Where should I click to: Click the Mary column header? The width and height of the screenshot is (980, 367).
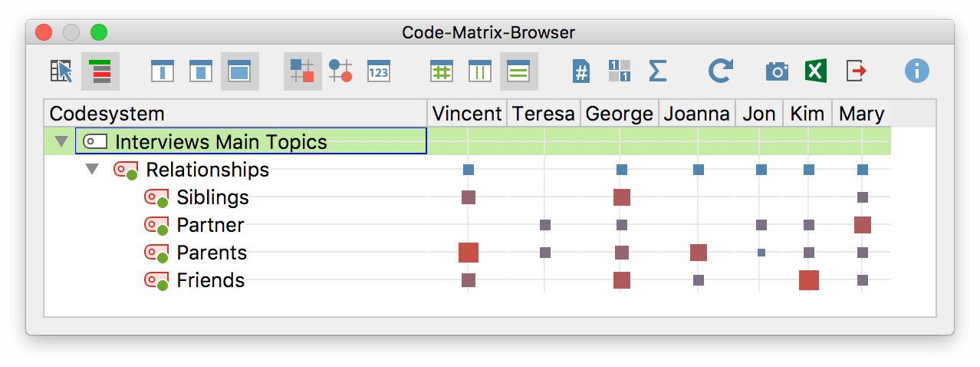coord(862,114)
